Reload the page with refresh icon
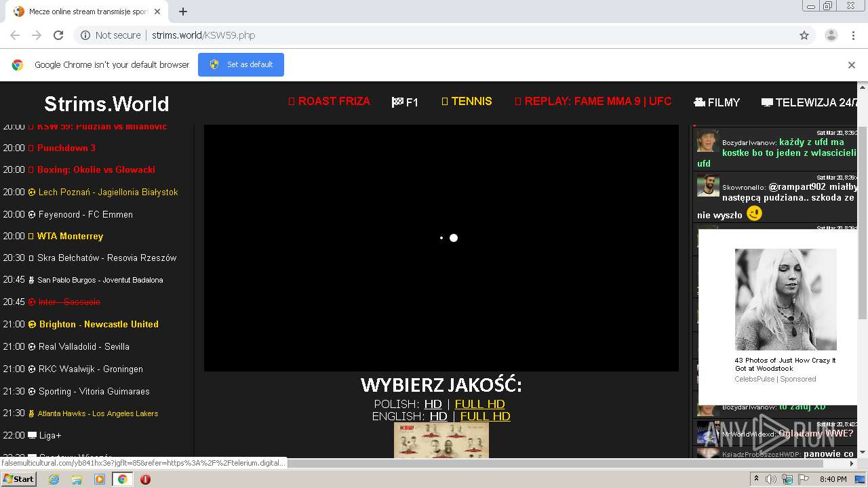The height and width of the screenshot is (488, 868). tap(58, 35)
